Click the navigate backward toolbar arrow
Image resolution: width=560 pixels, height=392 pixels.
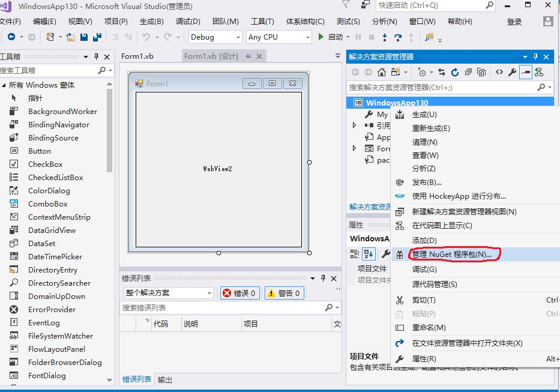11,37
